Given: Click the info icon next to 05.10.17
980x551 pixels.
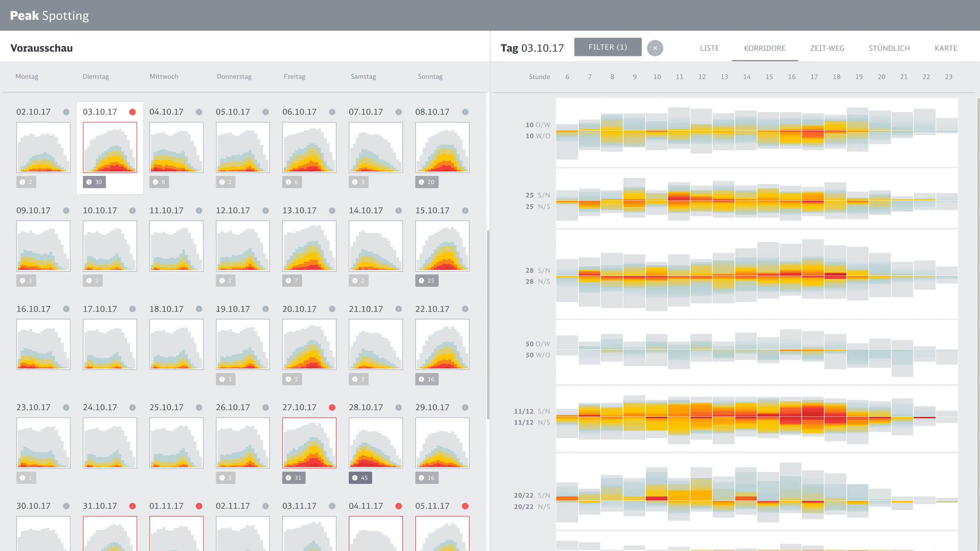Looking at the screenshot, I should (x=266, y=112).
